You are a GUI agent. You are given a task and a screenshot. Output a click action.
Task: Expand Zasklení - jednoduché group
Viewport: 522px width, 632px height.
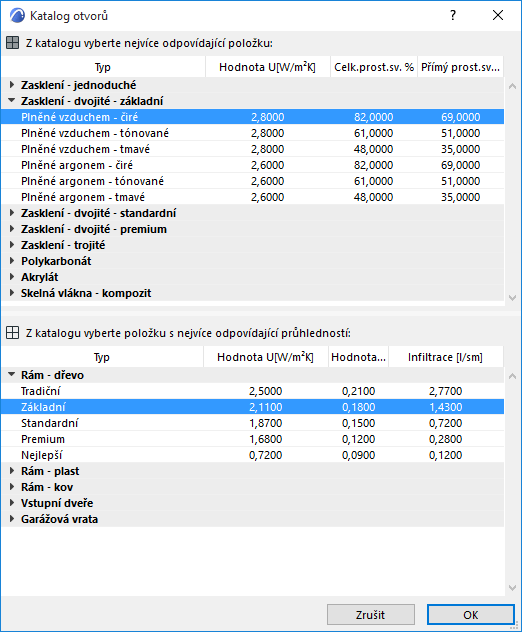(x=12, y=85)
